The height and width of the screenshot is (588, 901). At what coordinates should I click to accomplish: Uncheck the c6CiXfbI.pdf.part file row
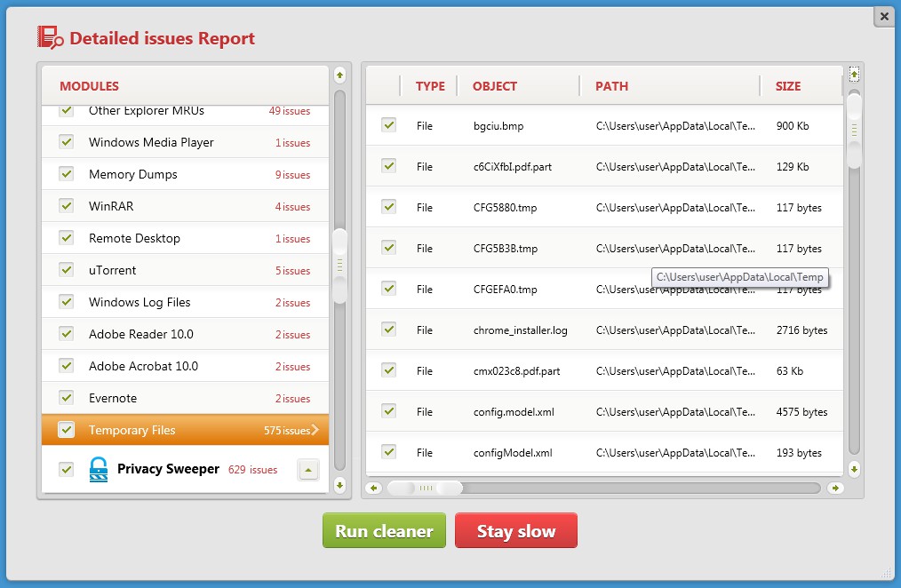[x=389, y=166]
